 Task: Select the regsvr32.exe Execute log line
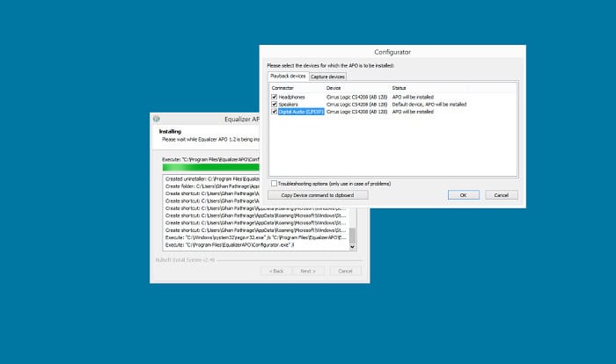(x=256, y=237)
